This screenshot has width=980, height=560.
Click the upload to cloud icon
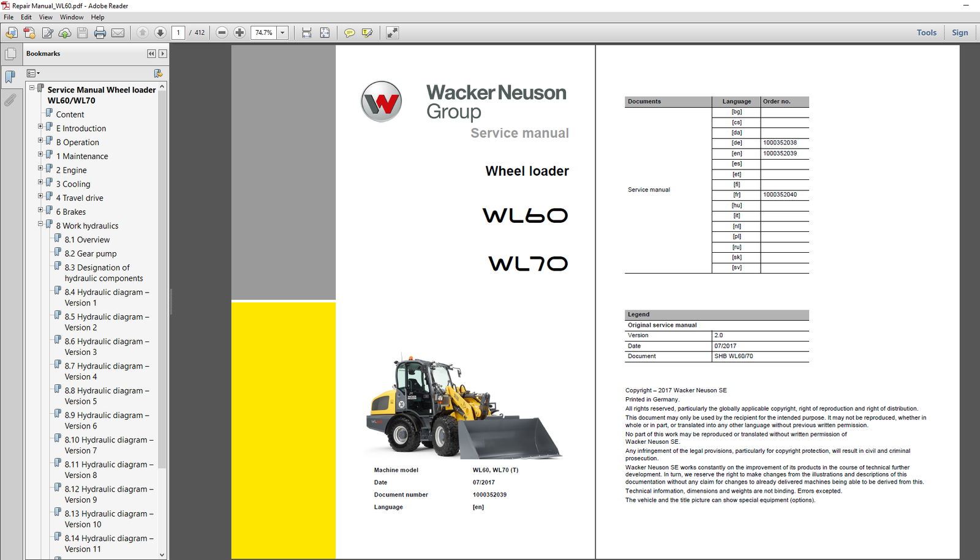click(64, 32)
